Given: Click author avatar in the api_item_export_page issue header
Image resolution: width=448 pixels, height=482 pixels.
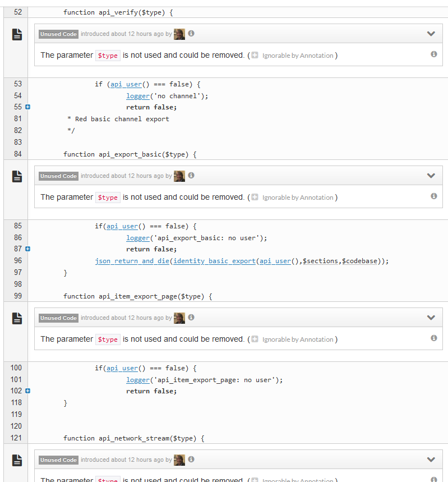Looking at the screenshot, I should click(179, 318).
